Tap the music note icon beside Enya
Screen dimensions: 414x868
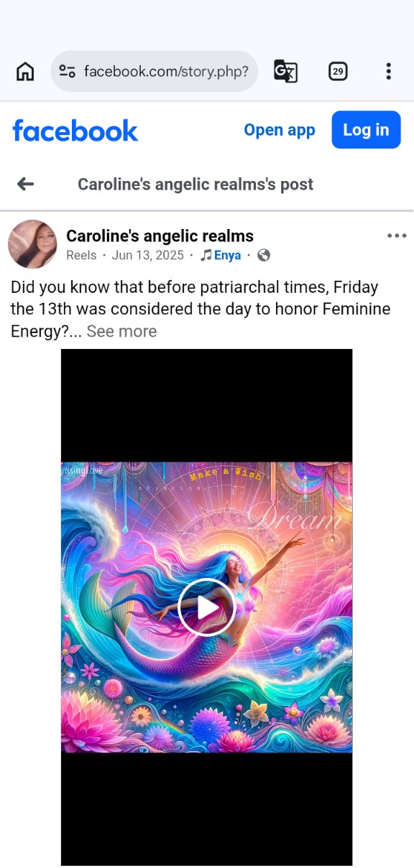coord(206,255)
